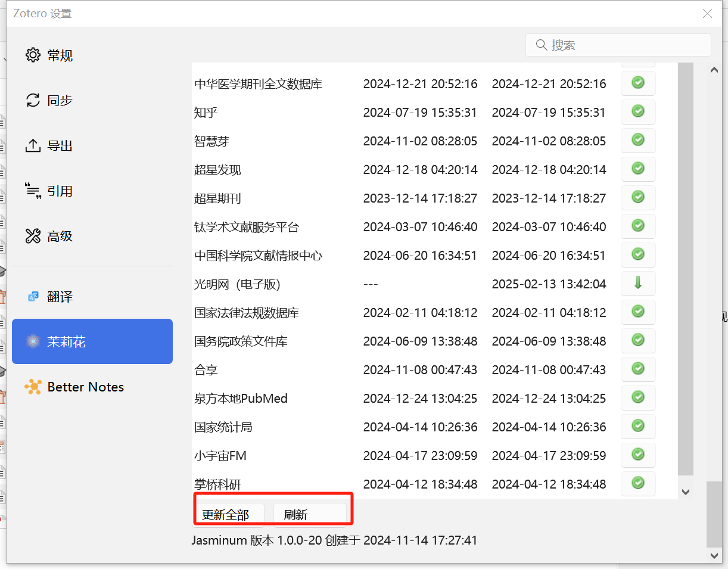This screenshot has height=569, width=728.
Task: Switch to the 同步 settings section
Action: pyautogui.click(x=60, y=101)
